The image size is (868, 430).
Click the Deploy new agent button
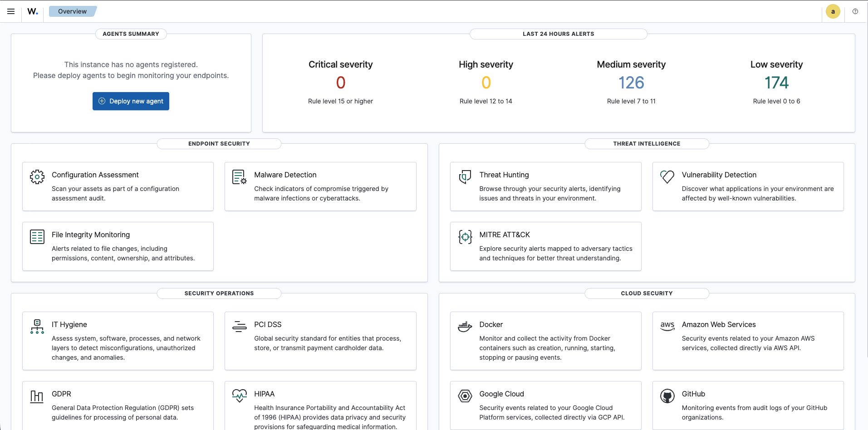[x=131, y=101]
